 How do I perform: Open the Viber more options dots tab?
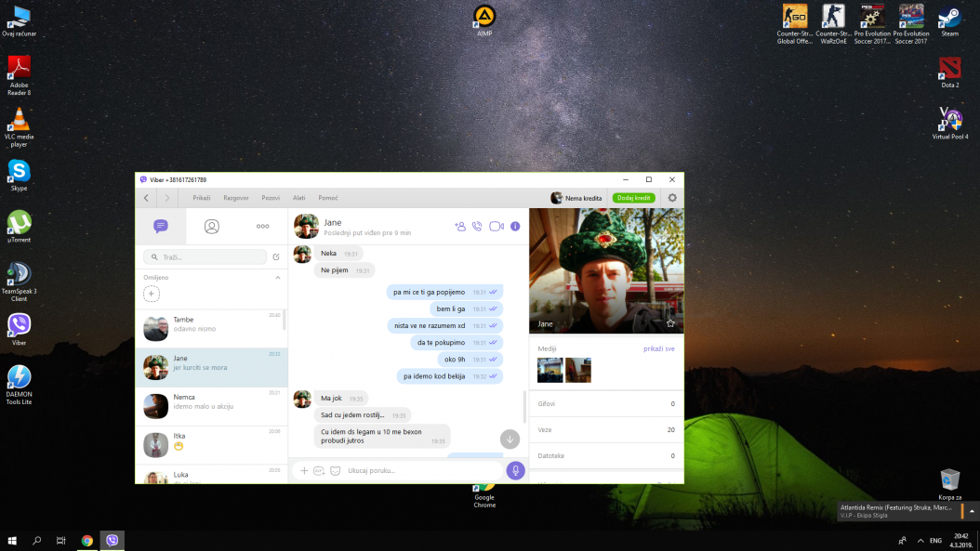(262, 226)
